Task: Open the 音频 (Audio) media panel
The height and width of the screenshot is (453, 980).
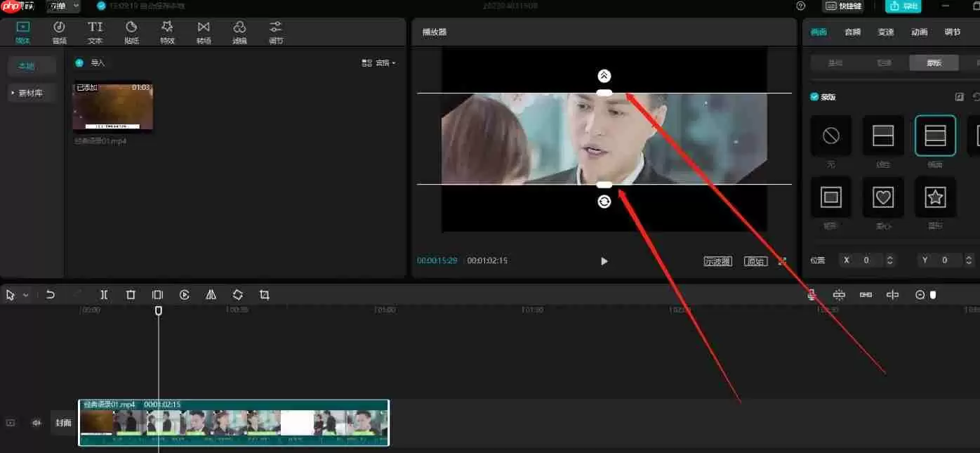Action: [60, 32]
